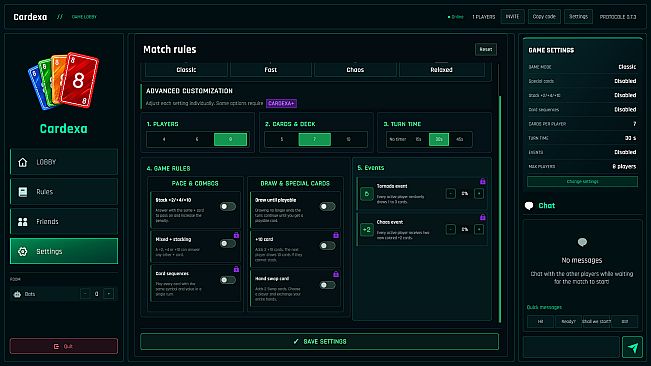651x366 pixels.
Task: Select the Chaos preset tab
Action: point(355,70)
